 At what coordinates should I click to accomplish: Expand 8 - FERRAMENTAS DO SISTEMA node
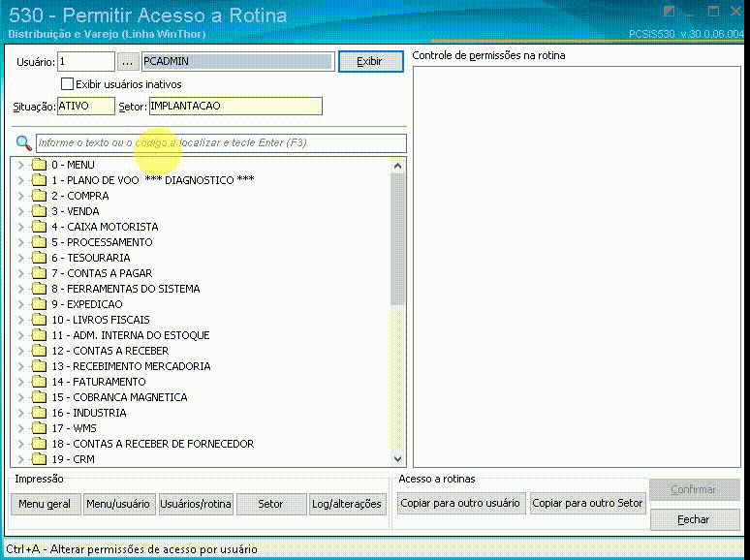(x=20, y=289)
